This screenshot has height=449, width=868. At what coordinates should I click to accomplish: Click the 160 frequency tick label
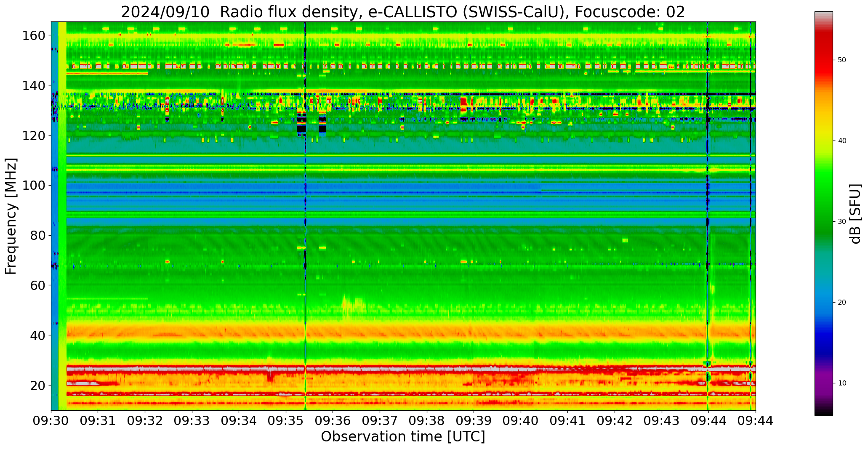pyautogui.click(x=34, y=36)
